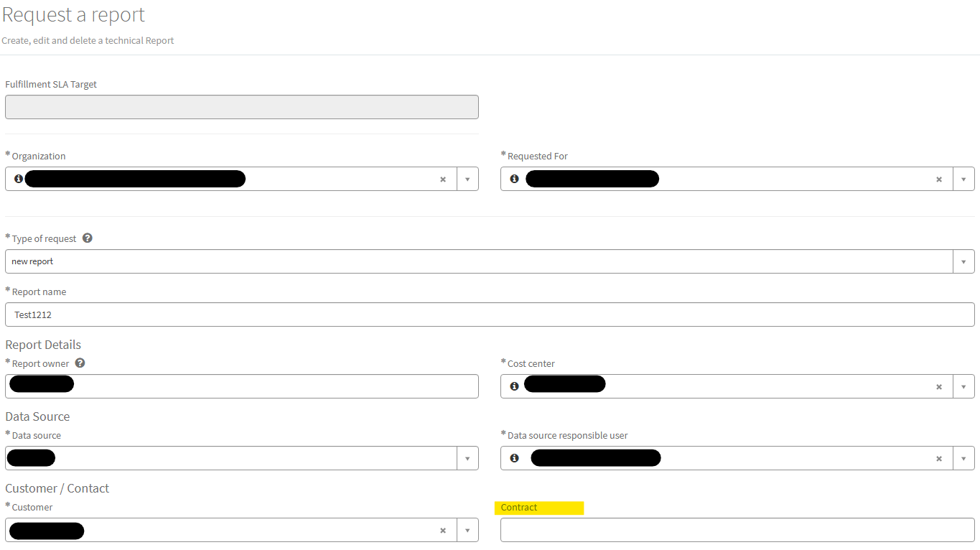The width and height of the screenshot is (980, 550).
Task: Open help icon beside Type of request
Action: point(88,238)
